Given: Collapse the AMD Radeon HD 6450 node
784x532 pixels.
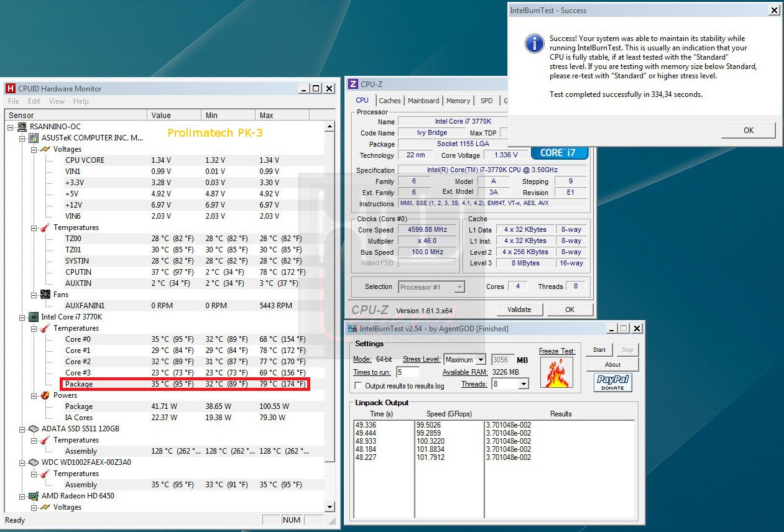Looking at the screenshot, I should (22, 496).
